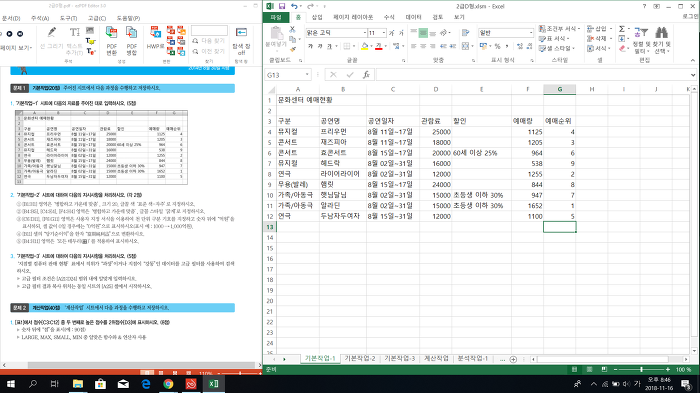Click the Save icon in Excel quick access toolbar
The height and width of the screenshot is (393, 700).
tap(282, 6)
